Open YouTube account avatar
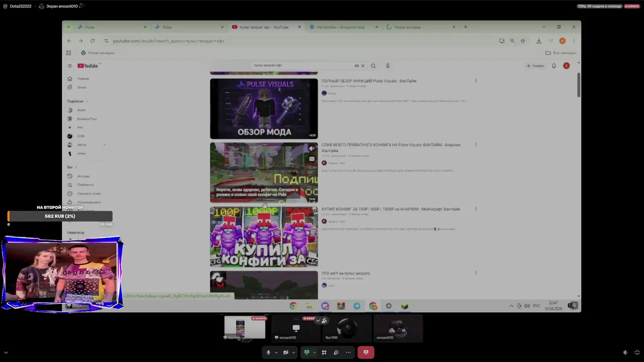Image resolution: width=644 pixels, height=362 pixels. tap(567, 66)
